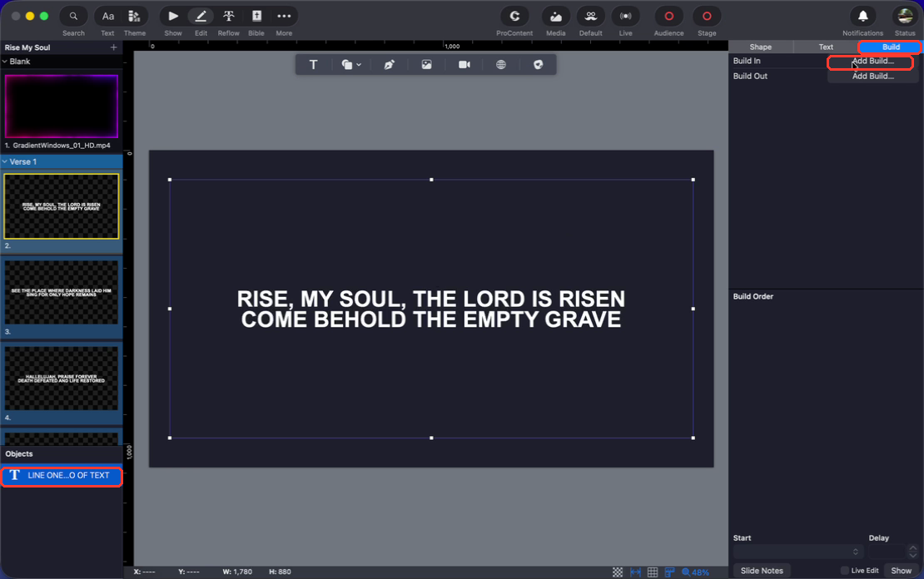Open the More toolbar menu
Image resolution: width=924 pixels, height=579 pixels.
click(284, 17)
